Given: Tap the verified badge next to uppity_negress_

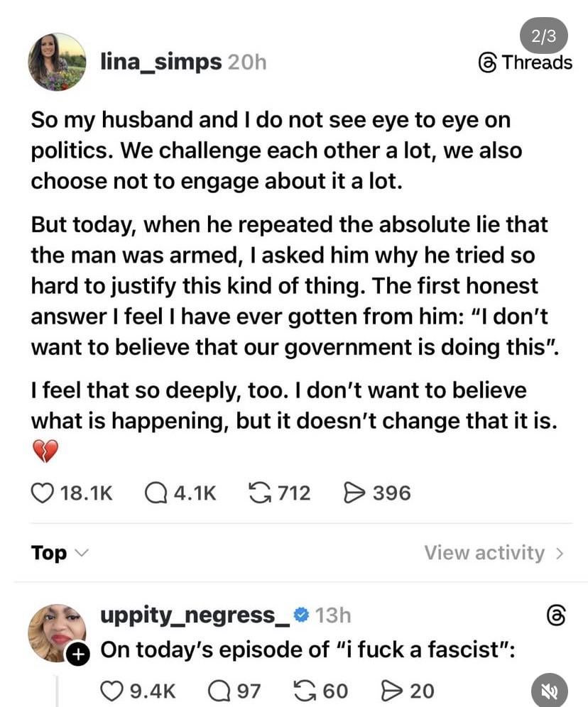Looking at the screenshot, I should point(301,615).
